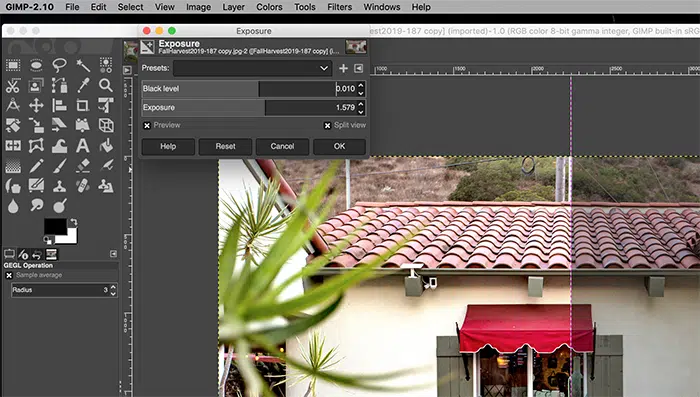Select the Free Select lasso tool
The height and width of the screenshot is (397, 700).
tap(59, 65)
